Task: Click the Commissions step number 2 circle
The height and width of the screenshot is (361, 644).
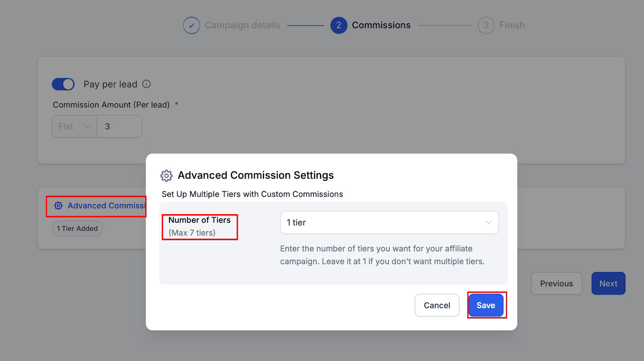Action: (x=339, y=25)
